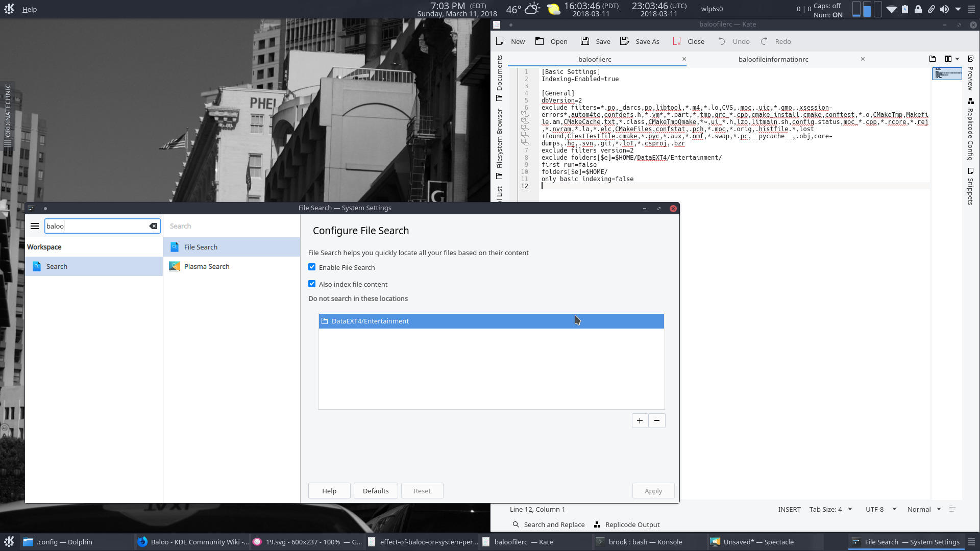This screenshot has width=980, height=551.
Task: Toggle the Enable File Search checkbox
Action: point(312,267)
